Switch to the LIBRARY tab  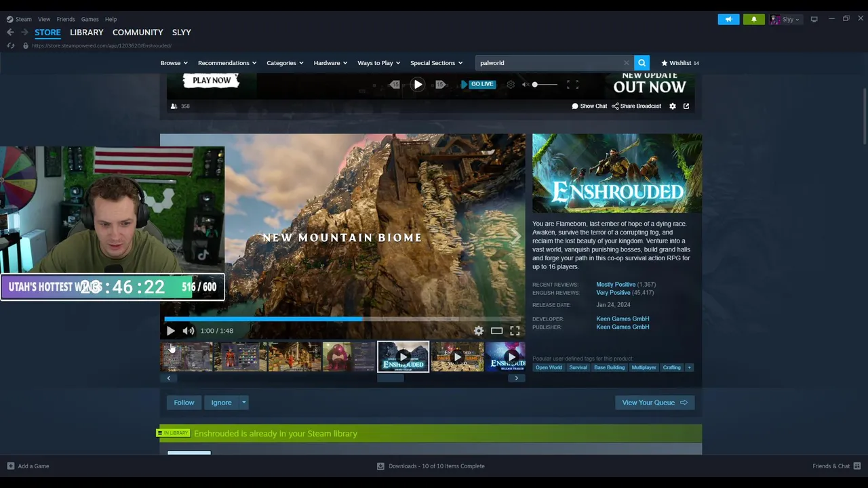pos(87,32)
